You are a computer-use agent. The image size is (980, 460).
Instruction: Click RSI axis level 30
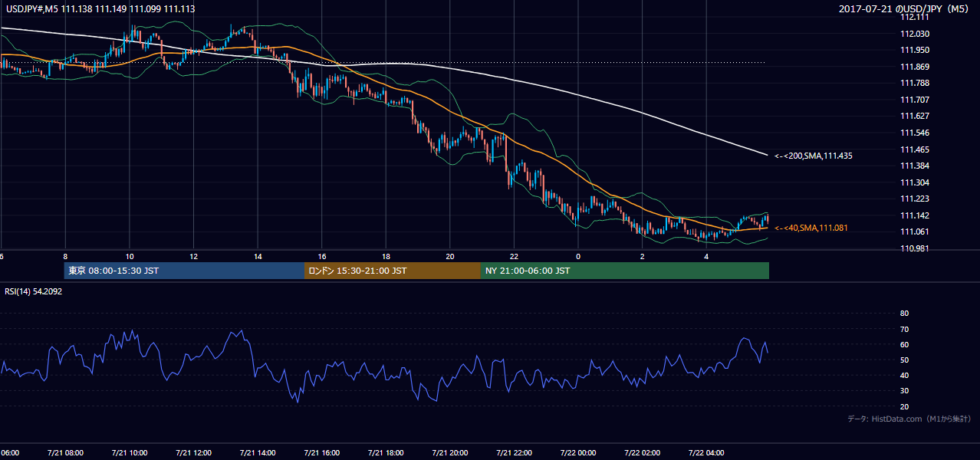coord(904,391)
